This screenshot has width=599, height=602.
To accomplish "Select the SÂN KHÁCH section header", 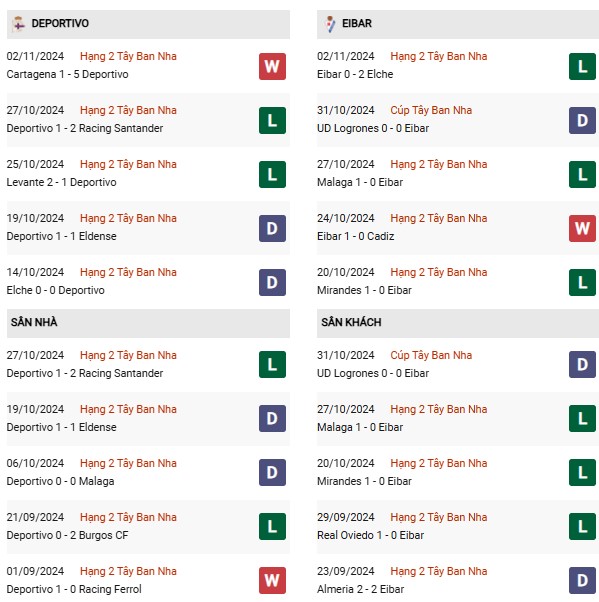I will pos(458,323).
